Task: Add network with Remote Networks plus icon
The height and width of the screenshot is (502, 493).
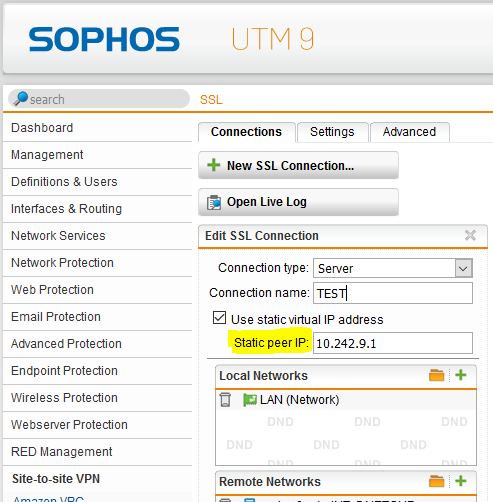Action: pyautogui.click(x=461, y=481)
